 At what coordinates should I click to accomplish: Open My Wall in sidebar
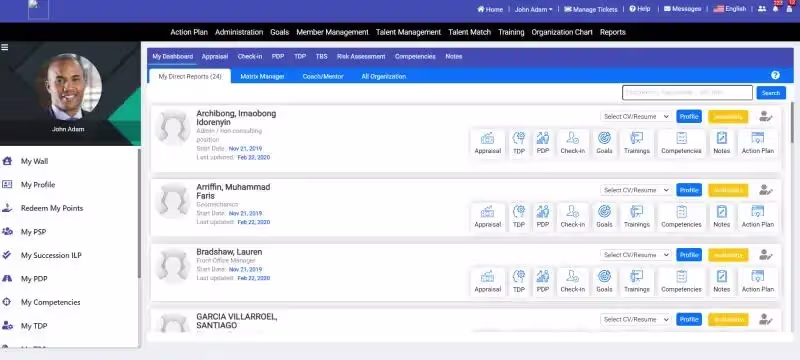click(x=34, y=161)
